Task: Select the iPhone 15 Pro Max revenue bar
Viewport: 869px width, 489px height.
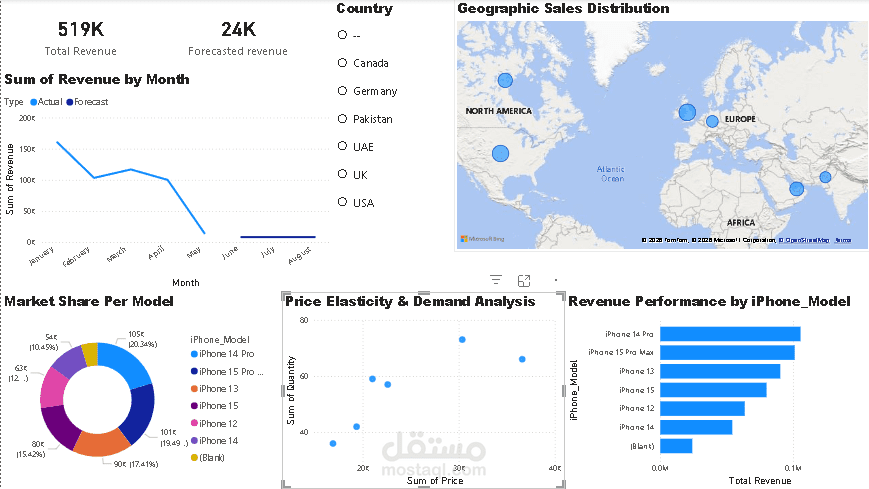Action: click(x=727, y=353)
